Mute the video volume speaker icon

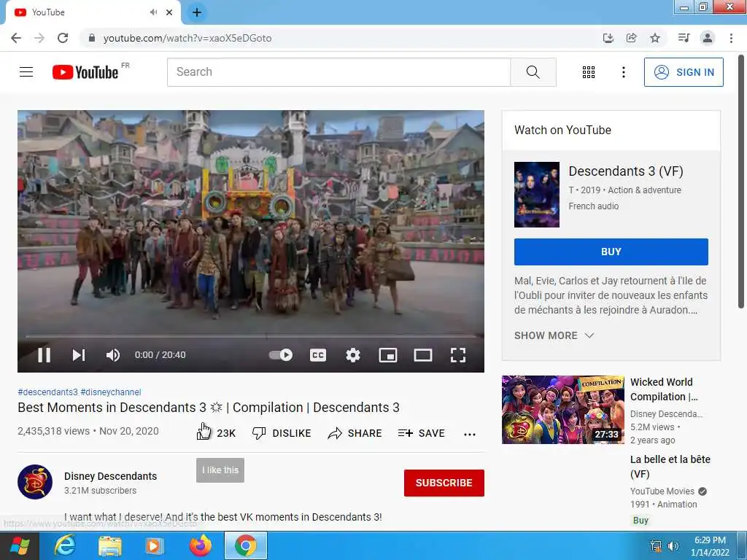coord(113,355)
